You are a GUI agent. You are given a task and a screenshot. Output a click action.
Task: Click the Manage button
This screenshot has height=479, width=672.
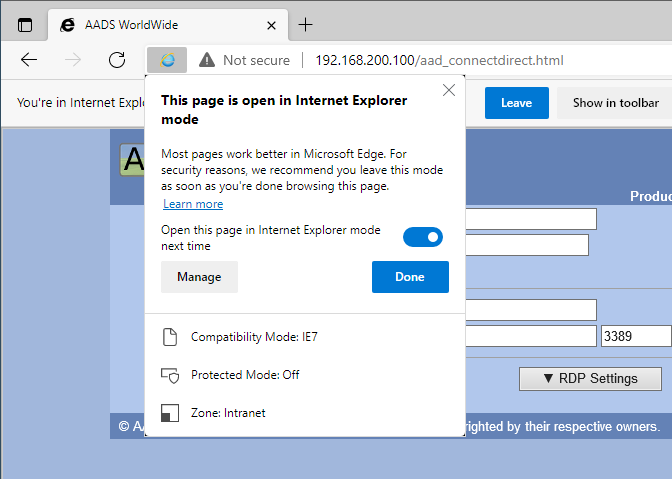pyautogui.click(x=199, y=277)
